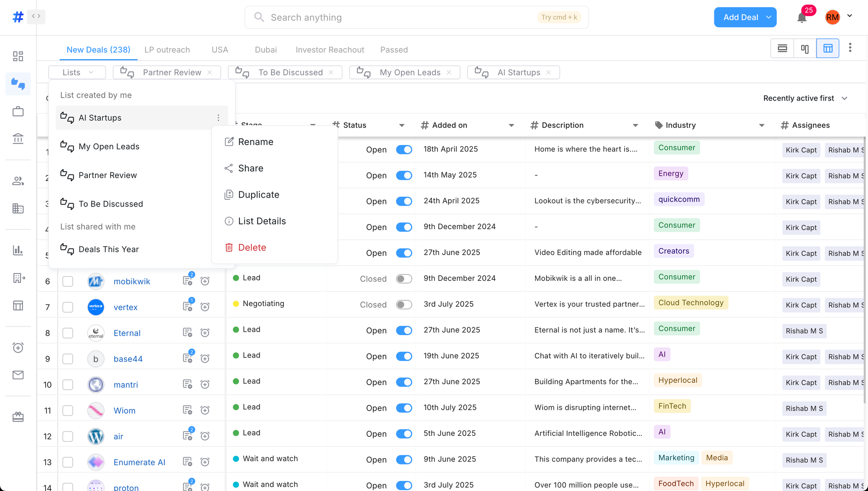Choose Rename from the list menu

(x=274, y=142)
